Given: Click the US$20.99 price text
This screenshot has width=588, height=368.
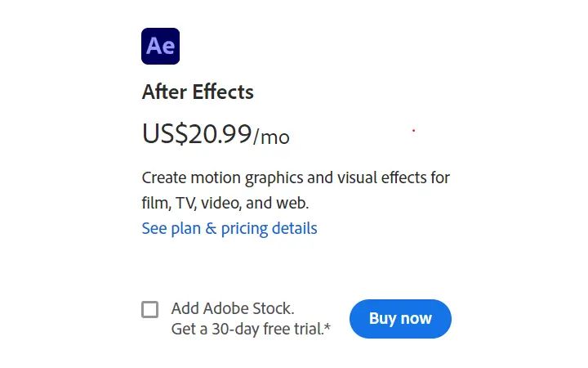Looking at the screenshot, I should tap(197, 133).
